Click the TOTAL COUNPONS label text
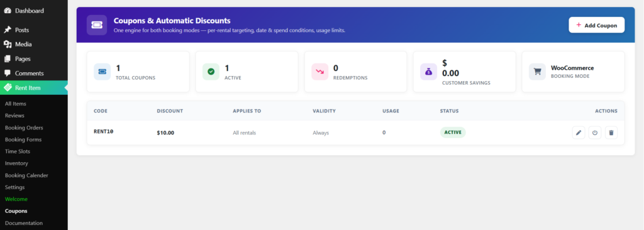The image size is (644, 230). pos(136,78)
